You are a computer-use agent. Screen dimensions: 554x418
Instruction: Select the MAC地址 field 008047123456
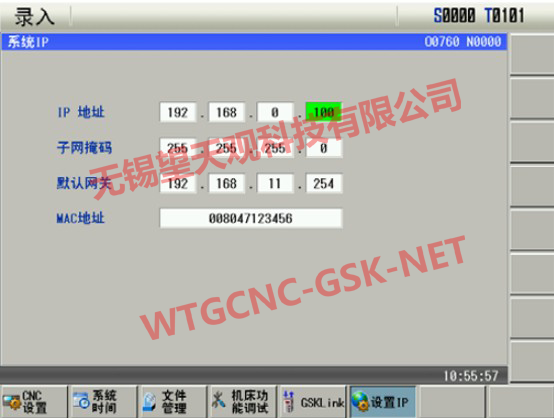[251, 218]
